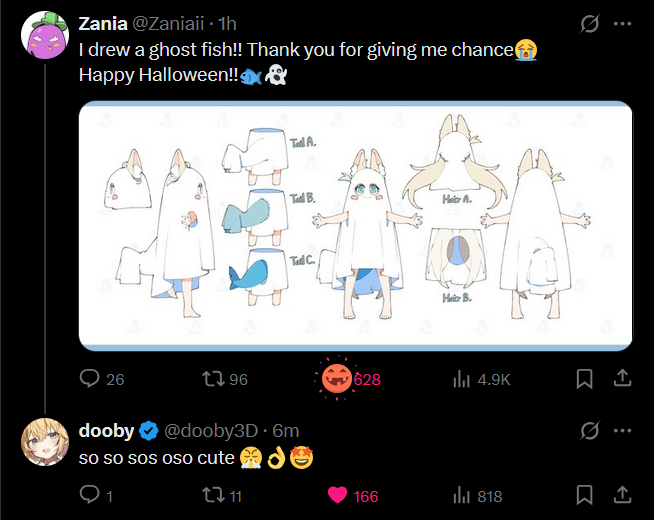This screenshot has width=654, height=520.
Task: Repost dooby's so cute reply
Action: click(221, 496)
